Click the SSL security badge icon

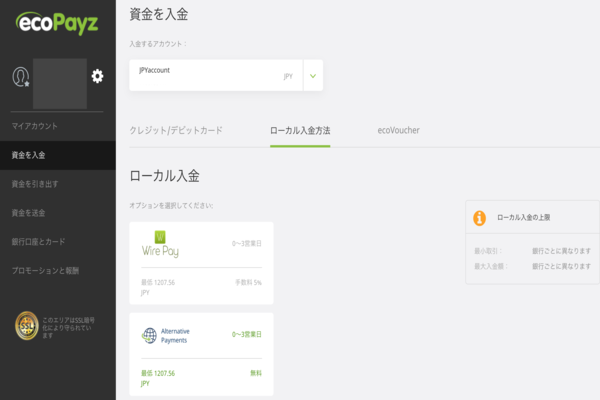pos(27,326)
